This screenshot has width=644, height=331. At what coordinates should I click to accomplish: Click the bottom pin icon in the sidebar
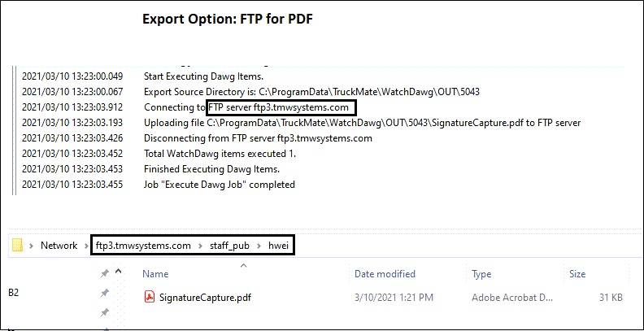[104, 312]
